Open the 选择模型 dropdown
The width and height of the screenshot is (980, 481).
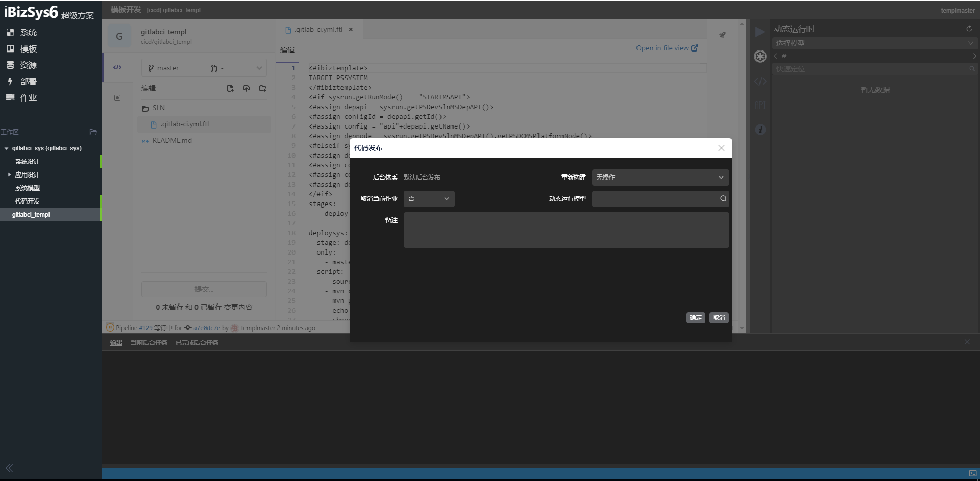tap(874, 43)
